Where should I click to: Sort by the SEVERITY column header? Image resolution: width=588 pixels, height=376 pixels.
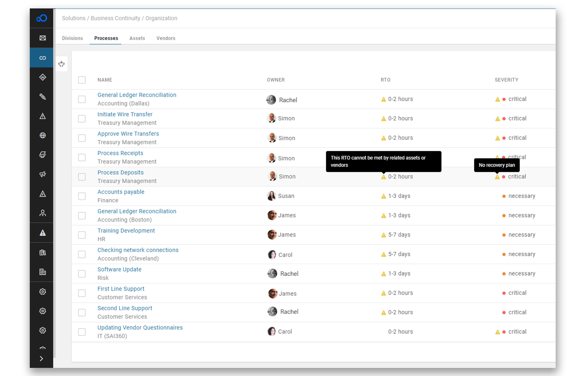(x=506, y=79)
